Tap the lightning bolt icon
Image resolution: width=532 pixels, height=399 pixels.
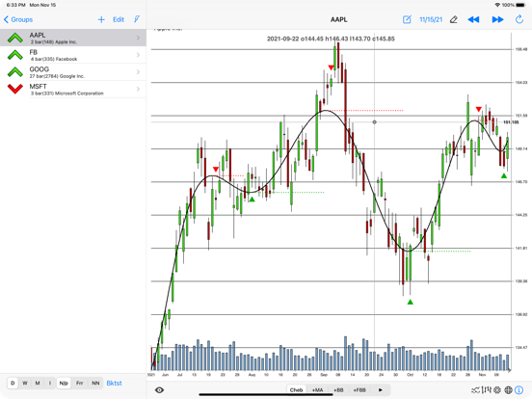pos(137,19)
